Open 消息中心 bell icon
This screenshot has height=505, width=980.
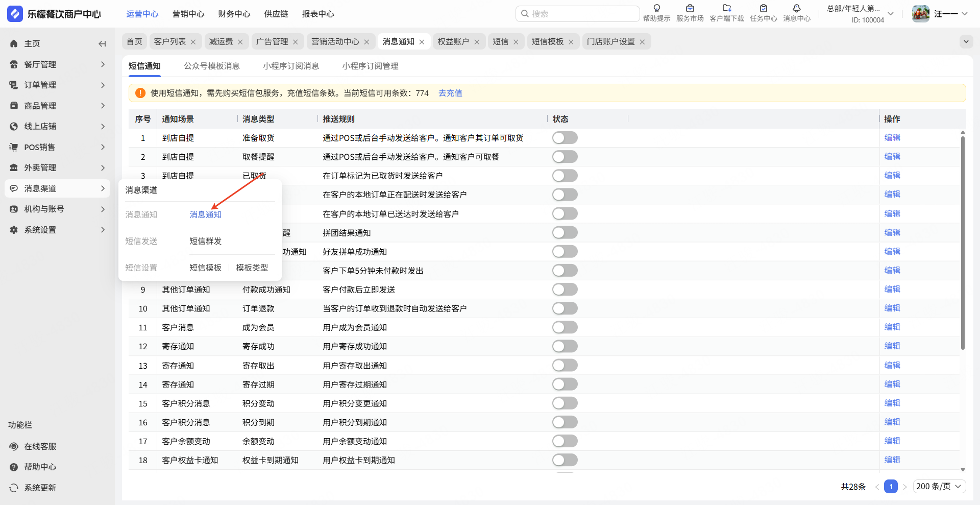click(796, 9)
